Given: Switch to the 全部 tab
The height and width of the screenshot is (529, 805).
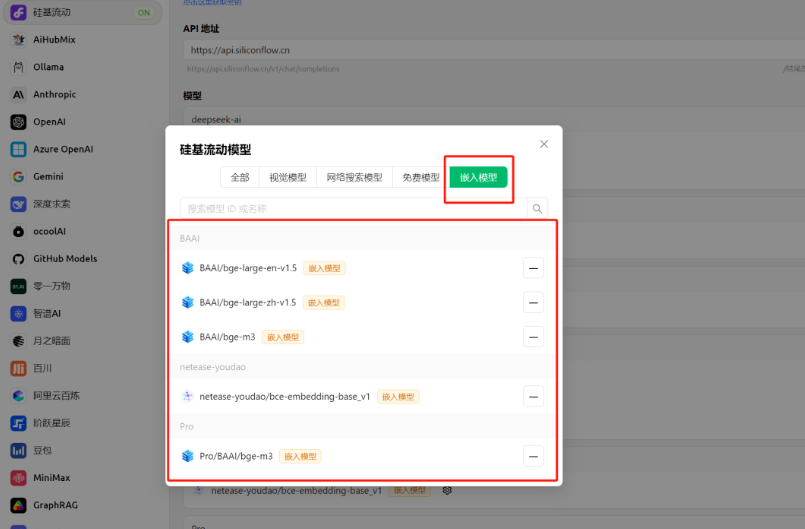Looking at the screenshot, I should [x=240, y=177].
